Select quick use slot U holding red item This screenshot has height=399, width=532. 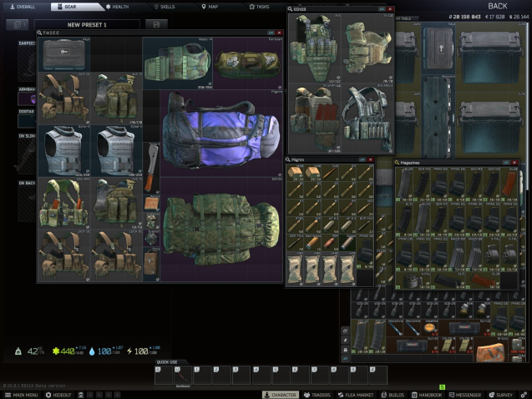click(183, 375)
